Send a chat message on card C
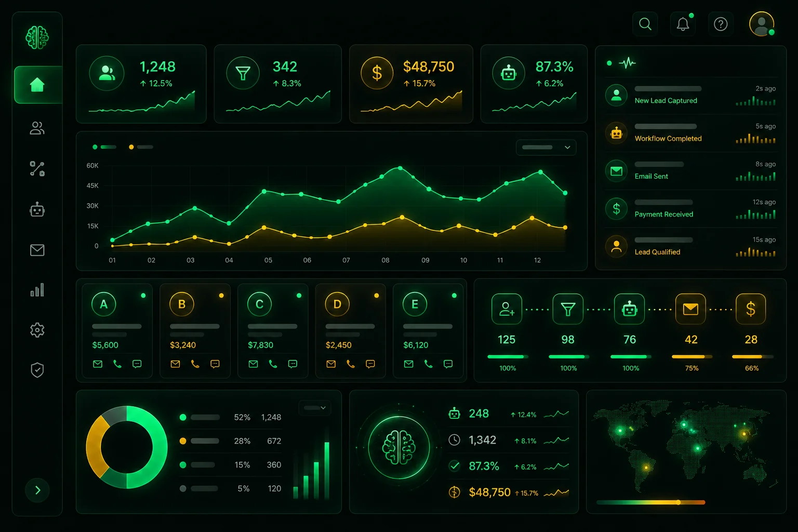 [292, 364]
